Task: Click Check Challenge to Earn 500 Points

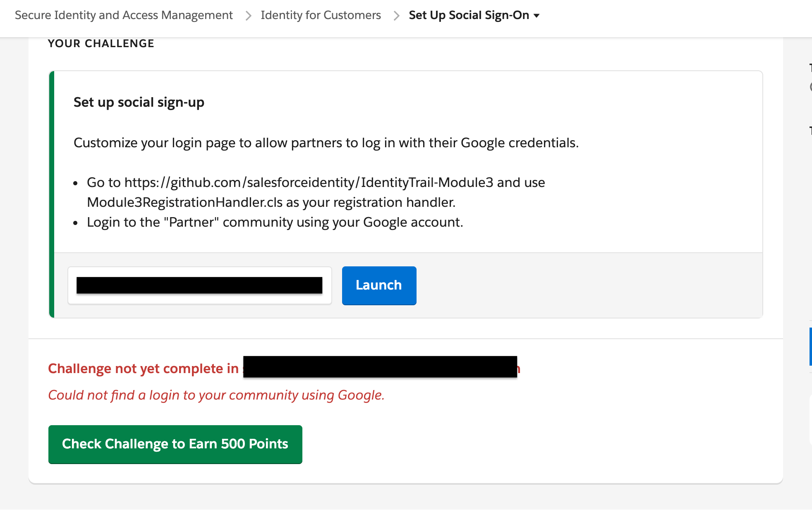Action: pyautogui.click(x=175, y=444)
